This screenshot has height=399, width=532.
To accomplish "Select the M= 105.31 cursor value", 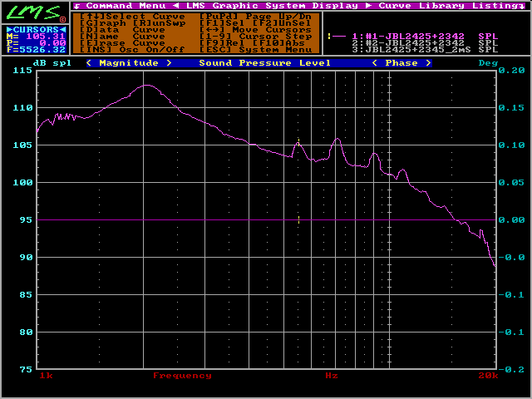I will point(36,36).
